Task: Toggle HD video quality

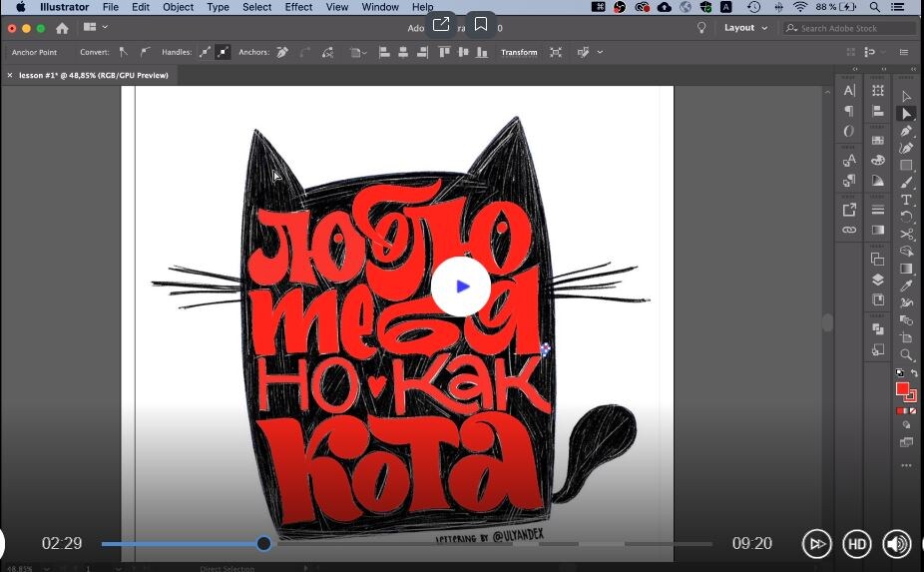Action: (x=857, y=544)
